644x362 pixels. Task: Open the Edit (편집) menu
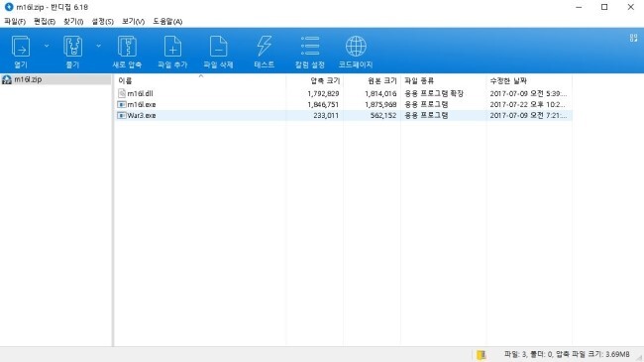pyautogui.click(x=45, y=22)
